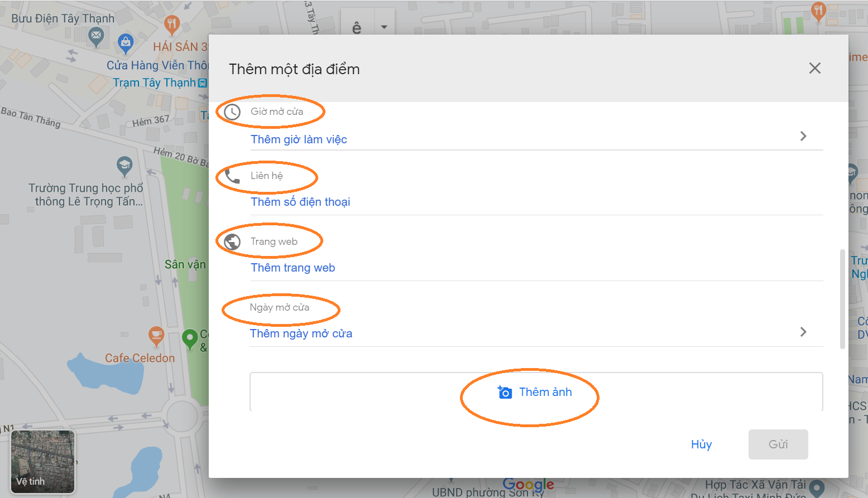The width and height of the screenshot is (868, 498).
Task: Switch to Vệ tinh satellite view thumbnail
Action: coord(42,461)
